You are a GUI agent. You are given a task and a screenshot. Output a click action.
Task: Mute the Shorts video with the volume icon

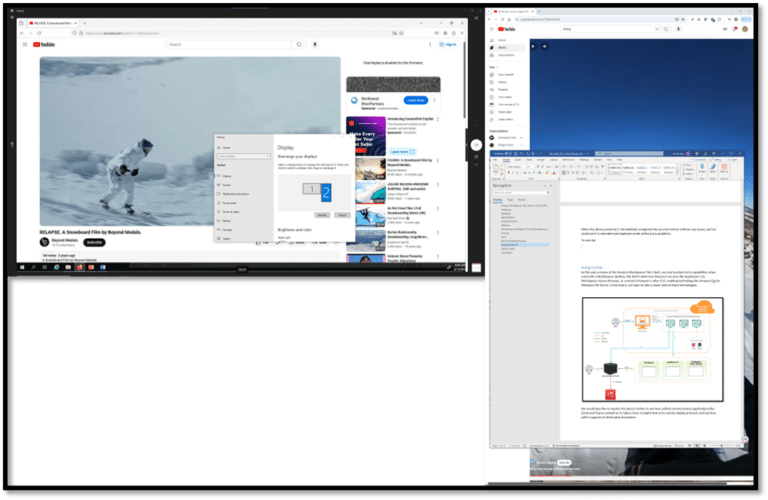click(544, 47)
